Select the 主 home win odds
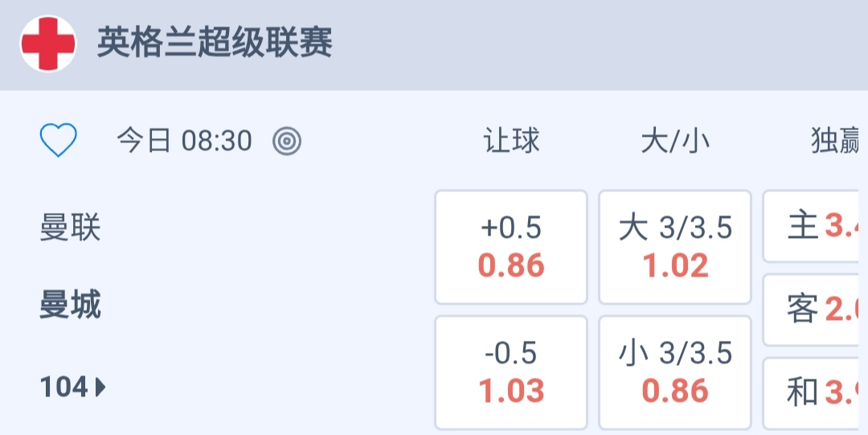The width and height of the screenshot is (868, 435). [815, 227]
